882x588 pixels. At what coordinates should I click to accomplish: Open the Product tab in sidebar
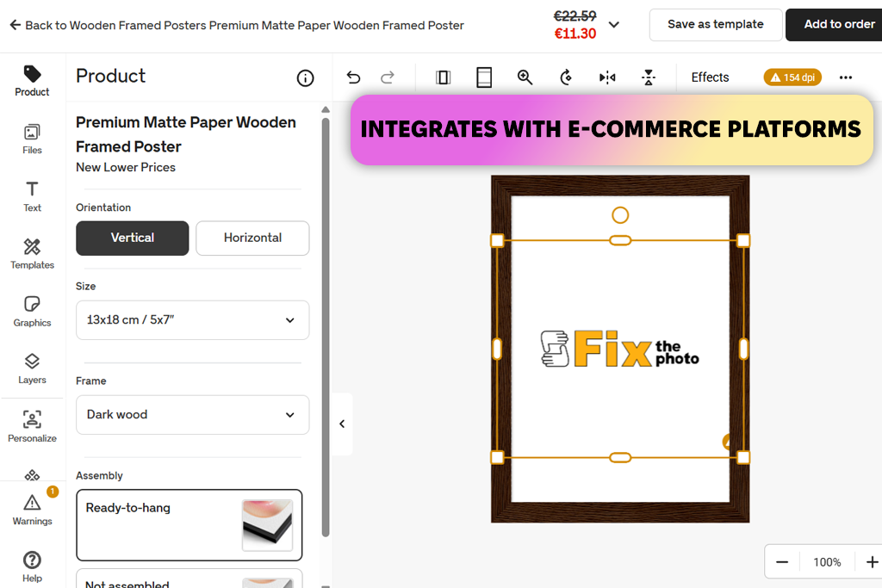tap(32, 81)
